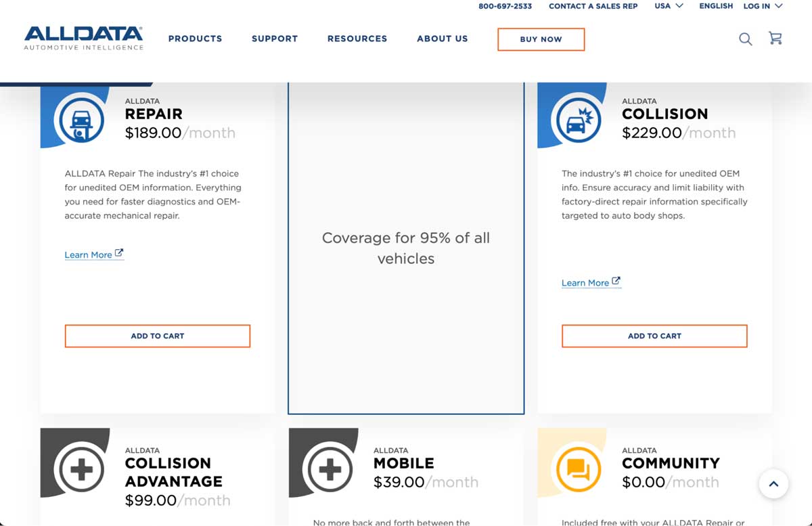
Task: Click the 800-697-2533 phone number
Action: pos(505,6)
